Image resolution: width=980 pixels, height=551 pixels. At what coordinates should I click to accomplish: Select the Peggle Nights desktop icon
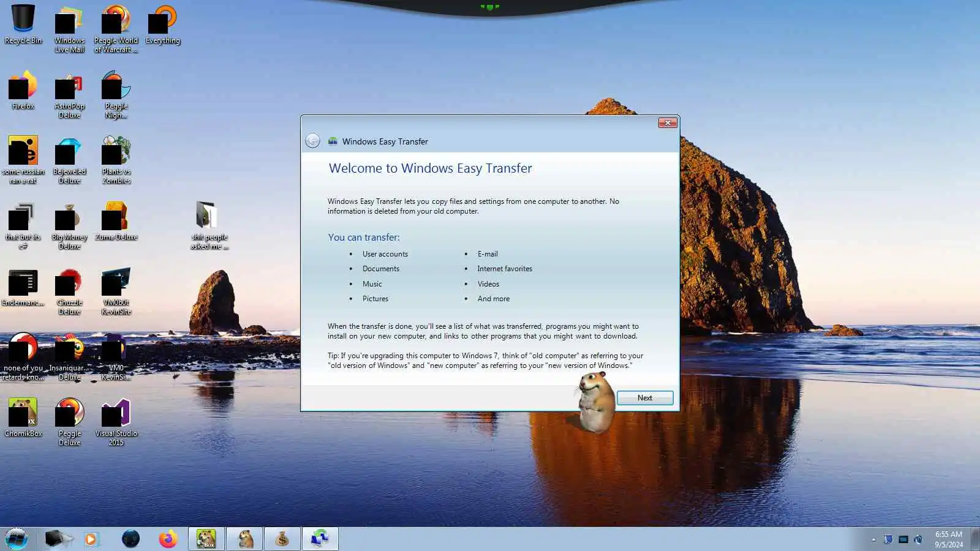pos(116,94)
